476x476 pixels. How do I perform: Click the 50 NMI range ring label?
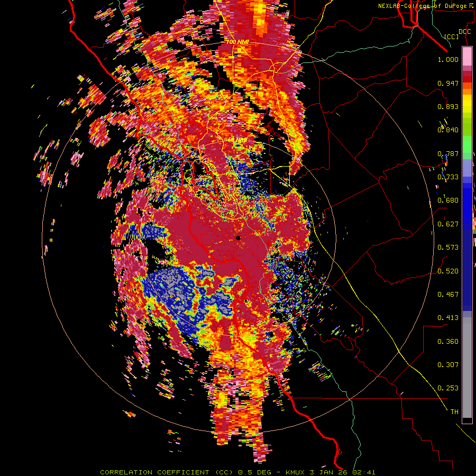[x=237, y=140]
